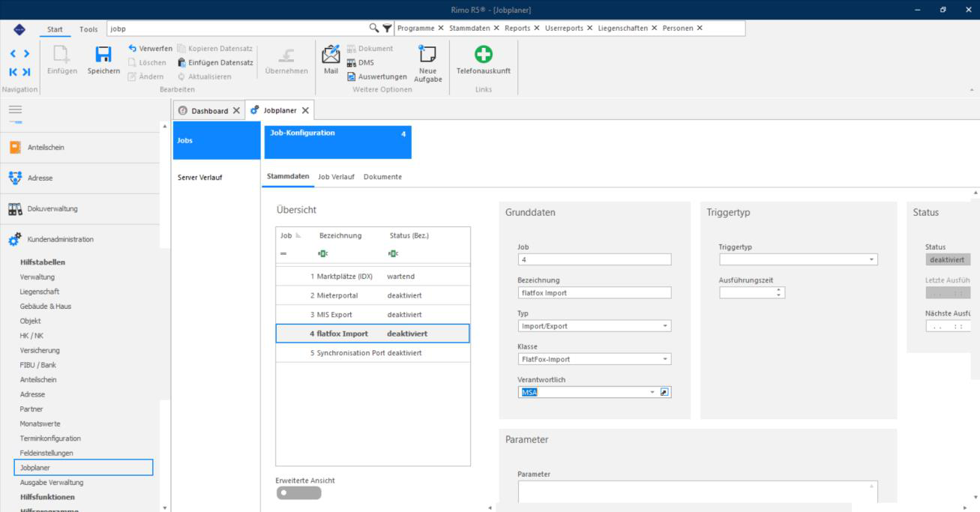The height and width of the screenshot is (512, 980).
Task: Select FIBU / Bank entry
Action: tap(38, 365)
